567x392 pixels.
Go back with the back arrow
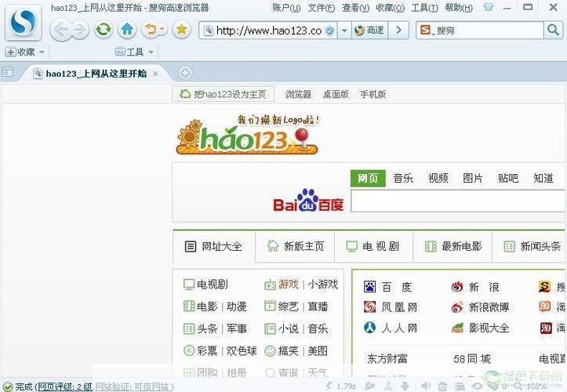[60, 30]
